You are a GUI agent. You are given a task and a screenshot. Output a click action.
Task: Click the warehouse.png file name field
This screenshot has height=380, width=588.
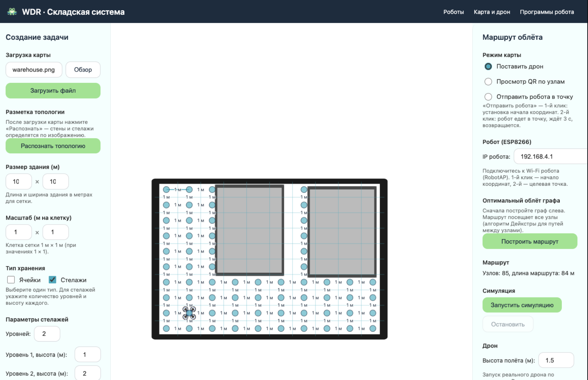pos(34,70)
